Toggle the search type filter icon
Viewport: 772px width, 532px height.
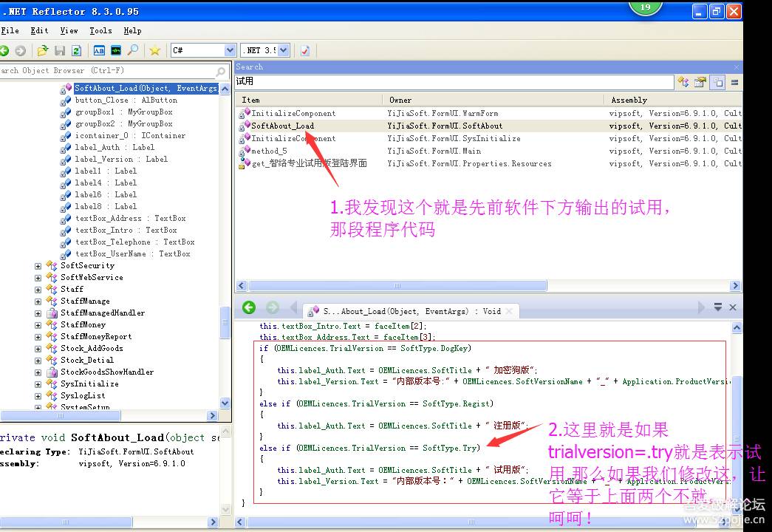coord(683,82)
